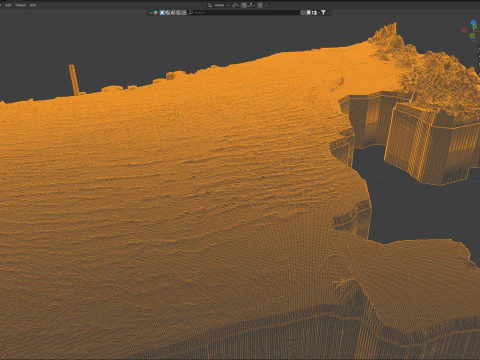Image resolution: width=480 pixels, height=360 pixels.
Task: Open the pivot point dropdown
Action: (x=235, y=5)
